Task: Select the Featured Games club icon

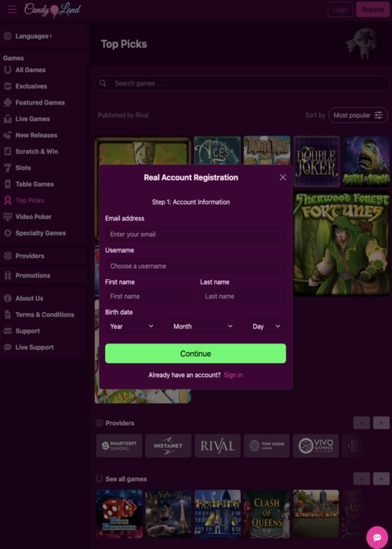Action: (x=8, y=103)
